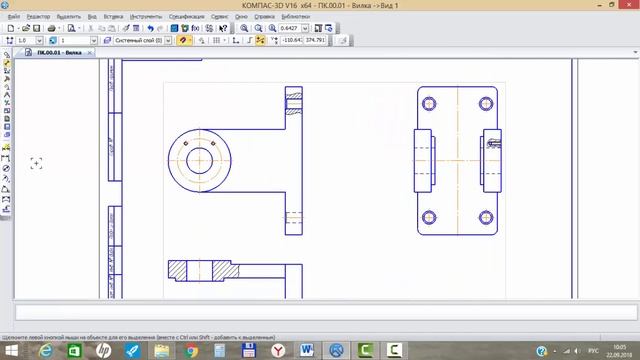Create a new document
Viewport: 640px width, 360px height.
[x=11, y=28]
